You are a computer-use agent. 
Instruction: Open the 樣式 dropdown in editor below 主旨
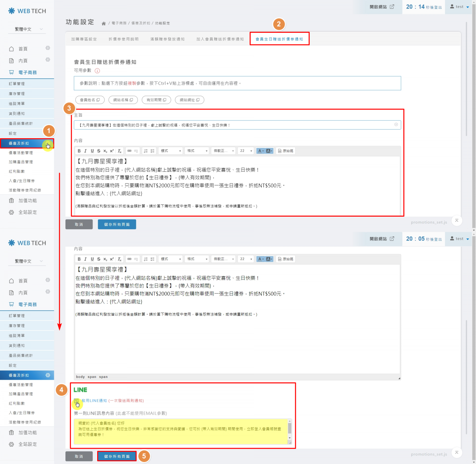(x=171, y=151)
